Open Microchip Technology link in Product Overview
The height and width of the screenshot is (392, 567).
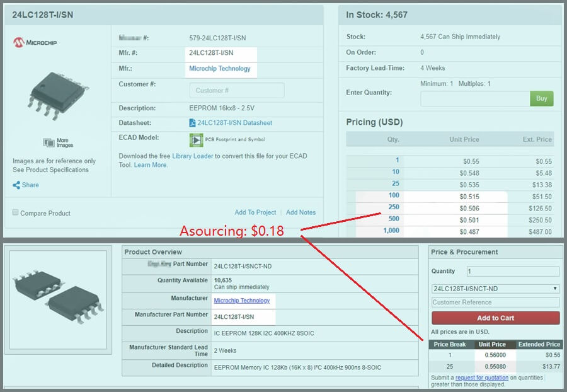(241, 301)
